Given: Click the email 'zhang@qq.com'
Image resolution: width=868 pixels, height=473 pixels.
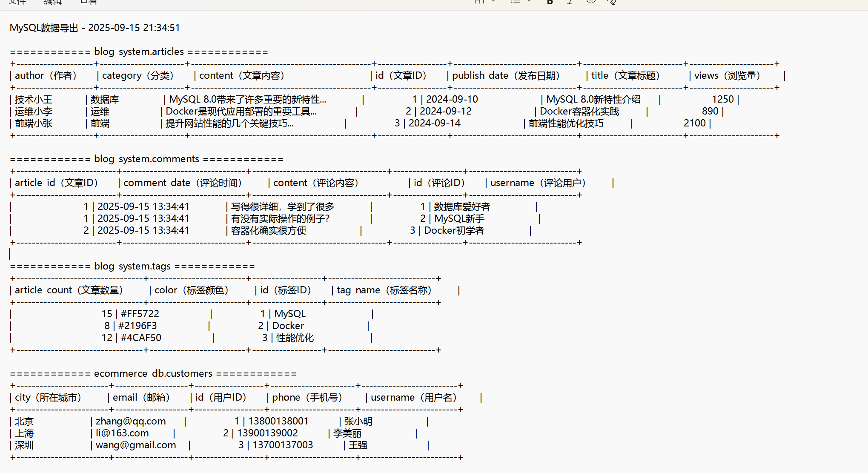Looking at the screenshot, I should [x=131, y=421].
